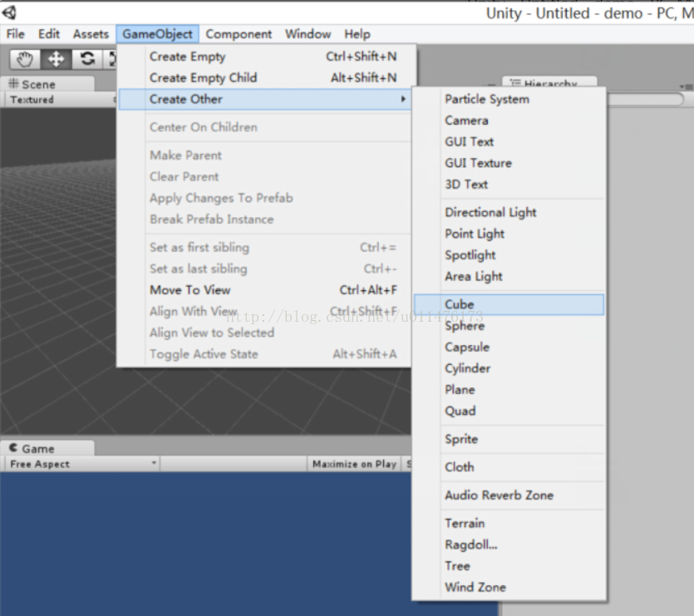
Task: Open the Textured draw mode dropdown
Action: tap(61, 100)
